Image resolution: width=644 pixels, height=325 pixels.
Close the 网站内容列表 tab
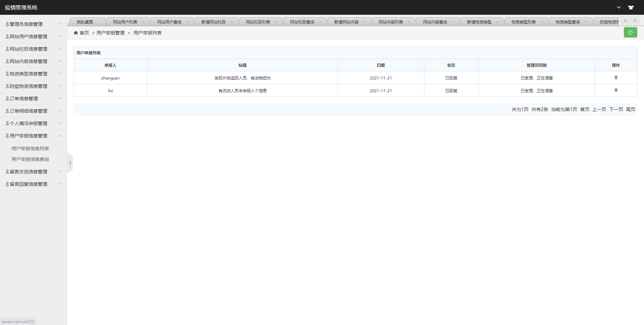[x=409, y=22]
